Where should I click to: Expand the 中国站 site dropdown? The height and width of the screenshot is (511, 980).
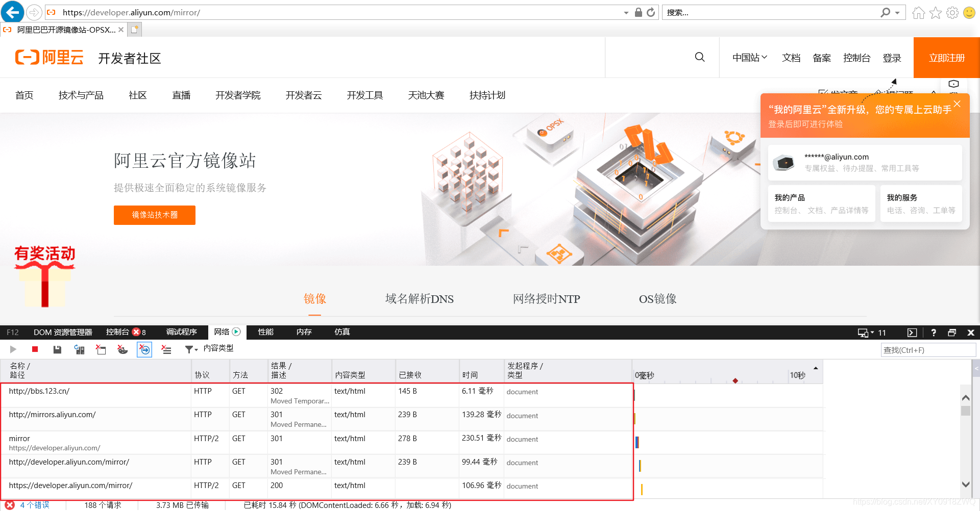click(x=750, y=58)
